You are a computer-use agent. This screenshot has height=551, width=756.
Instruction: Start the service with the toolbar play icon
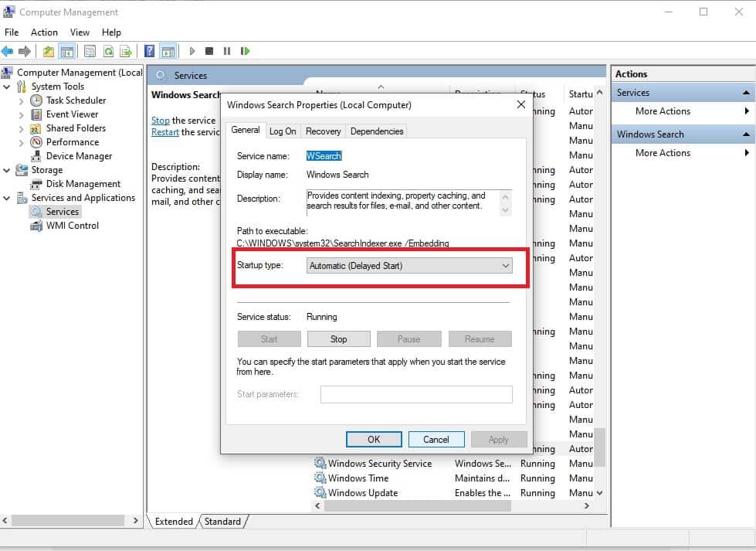[192, 51]
